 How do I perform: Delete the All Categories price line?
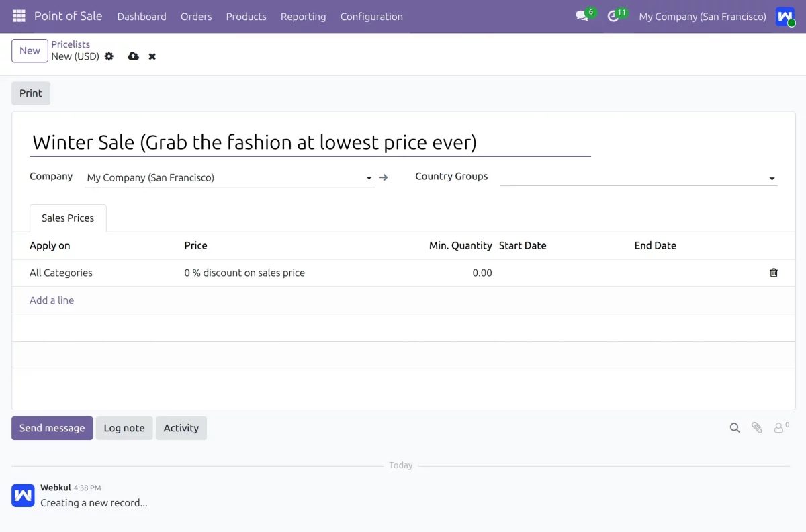pyautogui.click(x=774, y=273)
